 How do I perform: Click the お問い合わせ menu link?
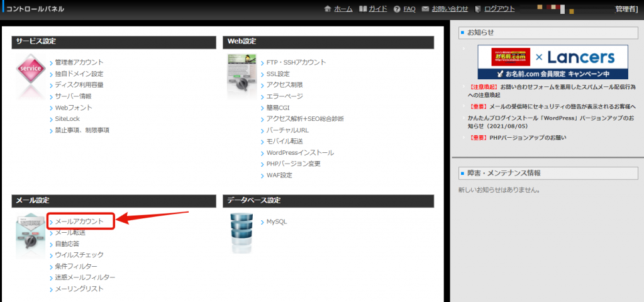click(x=450, y=9)
